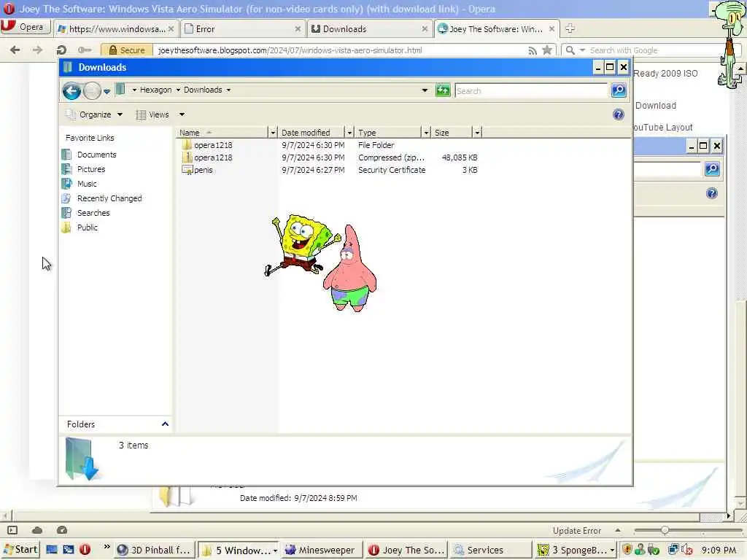Expand the Folders pane chevron
Viewport: 747px width, 560px height.
pos(165,424)
